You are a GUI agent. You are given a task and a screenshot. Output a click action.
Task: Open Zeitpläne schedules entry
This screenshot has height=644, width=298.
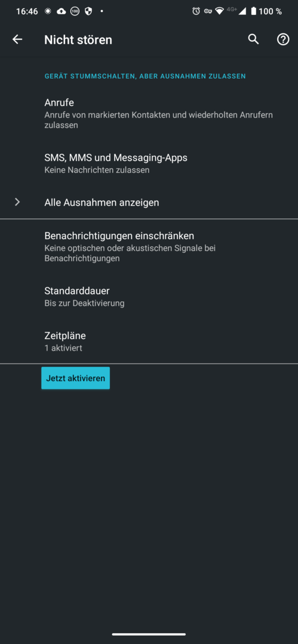[x=149, y=342]
